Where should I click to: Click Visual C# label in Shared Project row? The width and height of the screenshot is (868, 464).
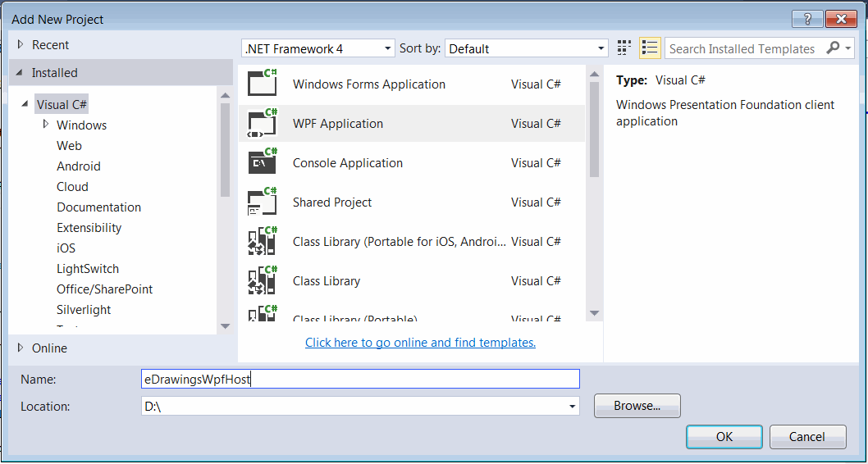pyautogui.click(x=536, y=202)
